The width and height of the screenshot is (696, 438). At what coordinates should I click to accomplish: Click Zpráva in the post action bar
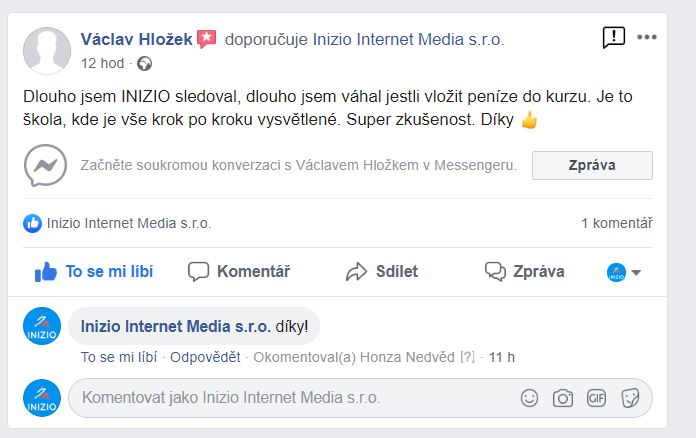click(525, 272)
